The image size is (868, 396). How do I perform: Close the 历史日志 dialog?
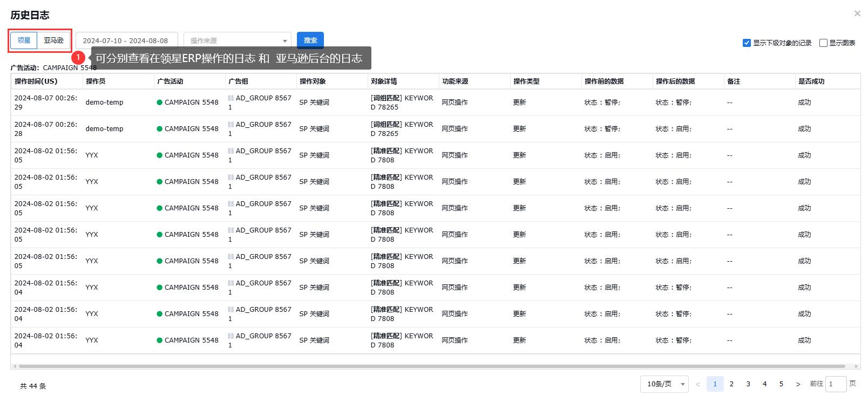pos(857,13)
